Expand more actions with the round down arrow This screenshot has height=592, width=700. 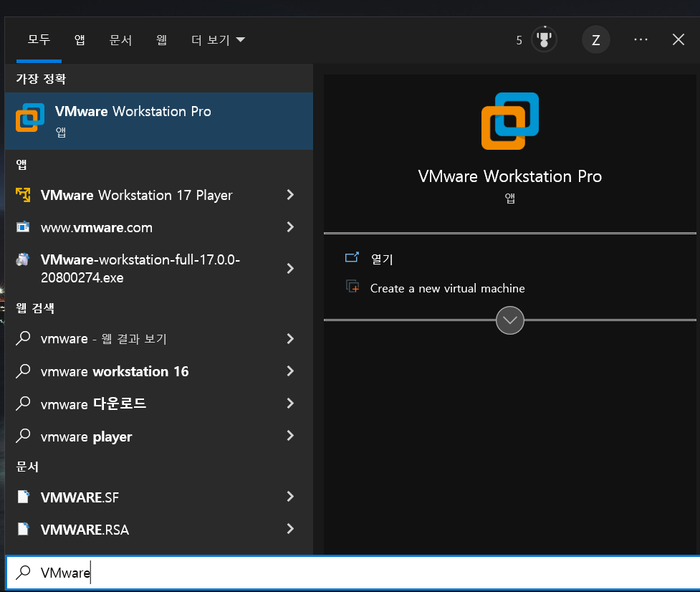(510, 320)
